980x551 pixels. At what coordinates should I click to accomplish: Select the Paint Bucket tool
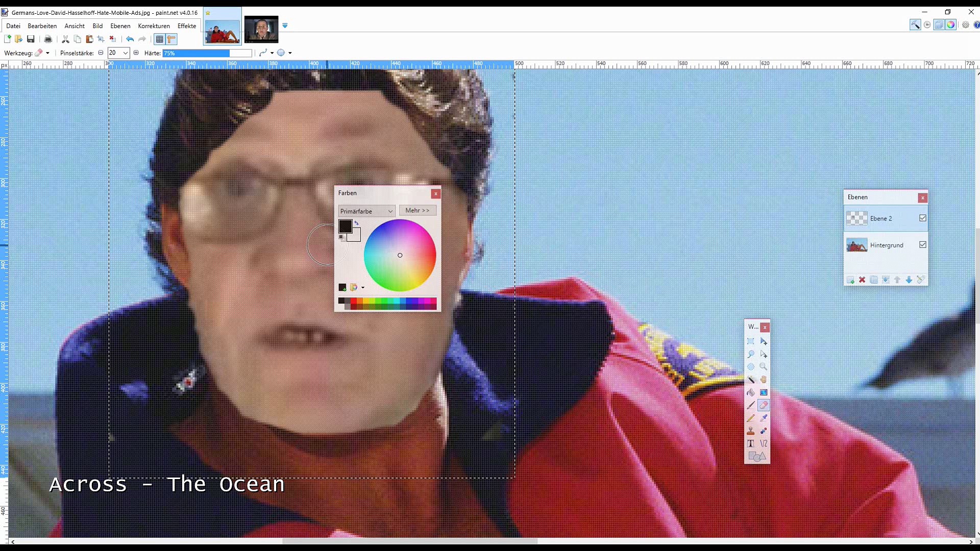751,392
